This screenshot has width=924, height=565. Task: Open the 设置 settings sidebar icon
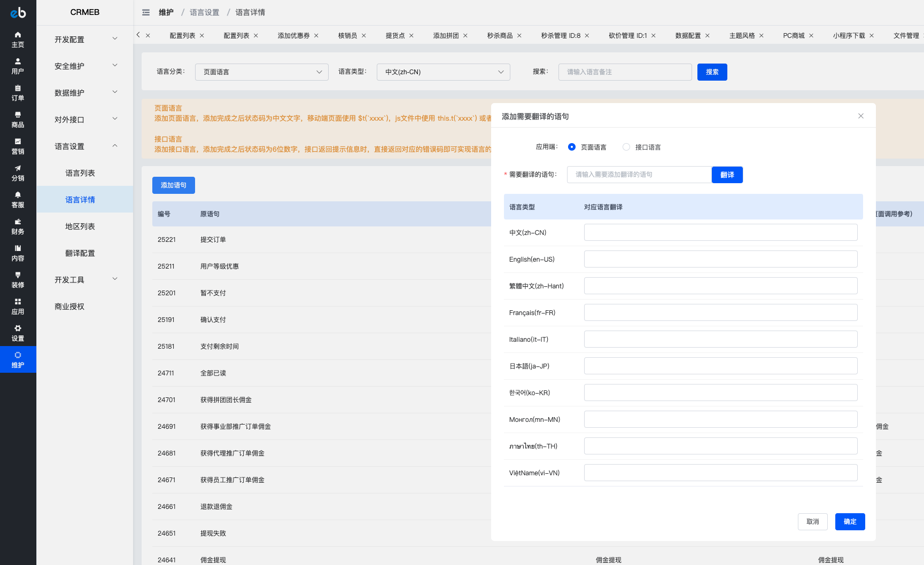point(18,333)
